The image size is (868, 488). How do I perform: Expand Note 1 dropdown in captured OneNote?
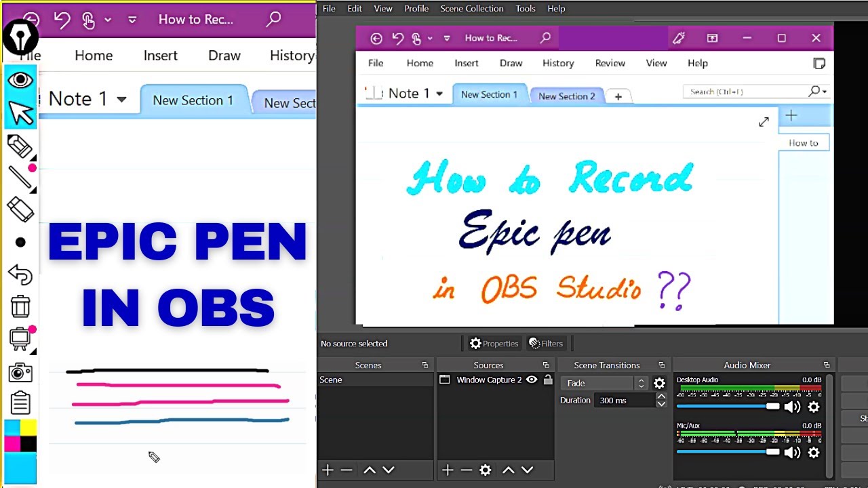point(439,94)
